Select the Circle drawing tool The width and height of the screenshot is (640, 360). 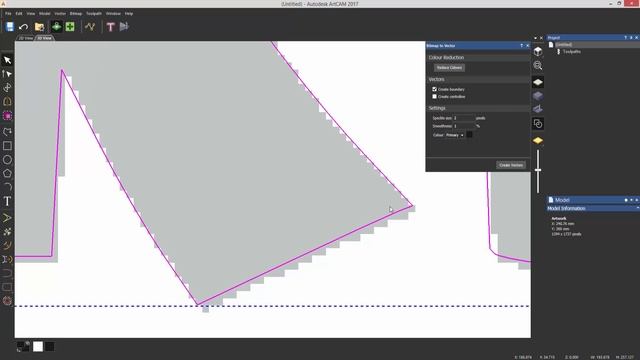click(7, 160)
